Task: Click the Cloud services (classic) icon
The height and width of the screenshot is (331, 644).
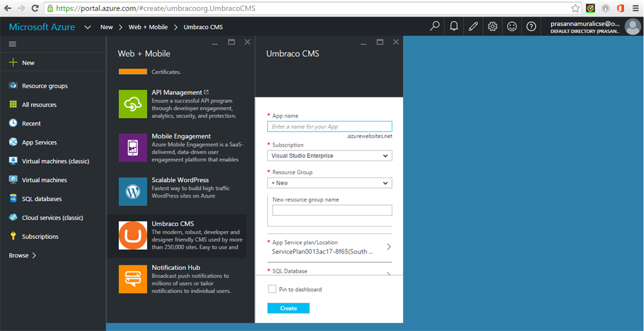Action: click(x=13, y=218)
